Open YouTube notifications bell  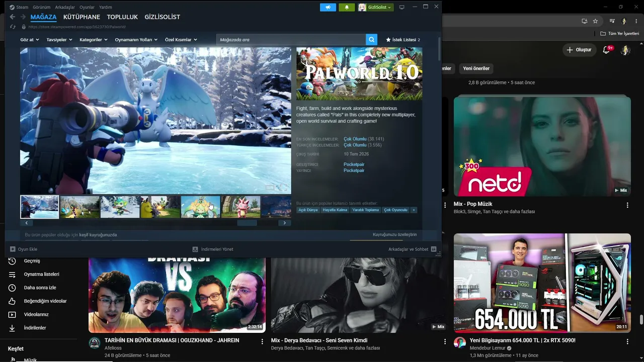click(607, 50)
